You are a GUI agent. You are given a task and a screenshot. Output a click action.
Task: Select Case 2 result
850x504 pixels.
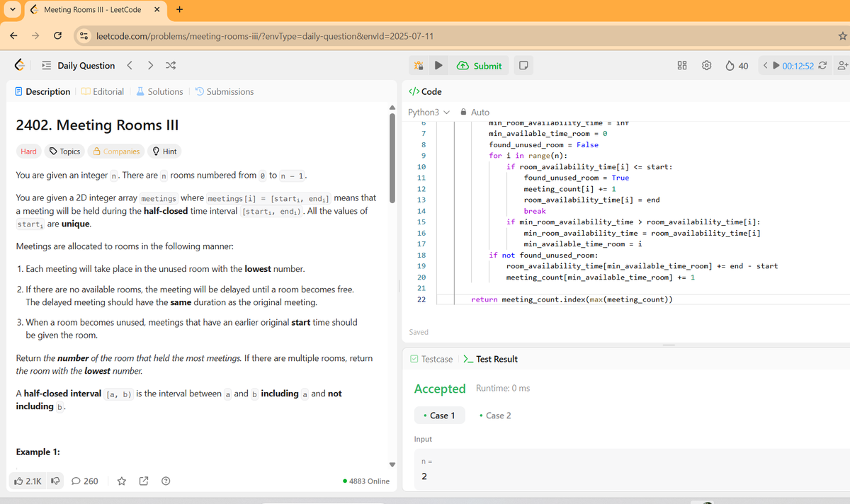(x=495, y=416)
